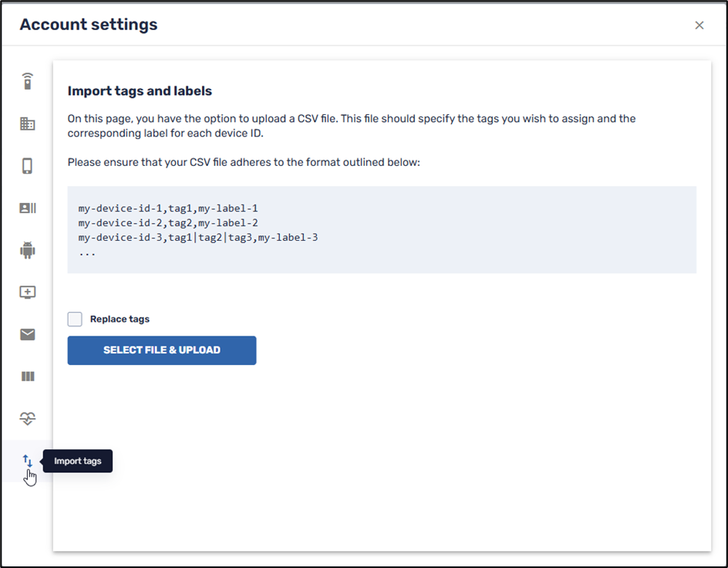
Task: Select the heartbeat monitoring icon in sidebar
Action: [x=28, y=418]
